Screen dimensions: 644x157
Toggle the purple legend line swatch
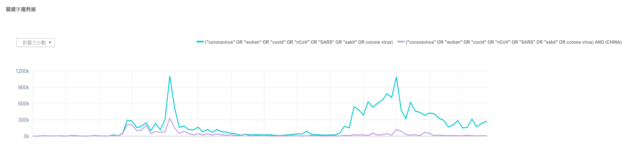pos(401,42)
